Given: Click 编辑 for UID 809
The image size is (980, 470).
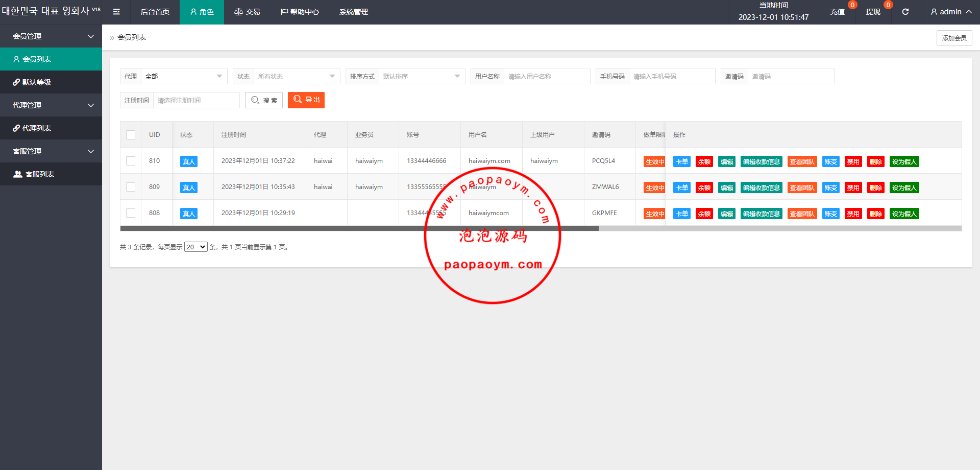Looking at the screenshot, I should 727,187.
